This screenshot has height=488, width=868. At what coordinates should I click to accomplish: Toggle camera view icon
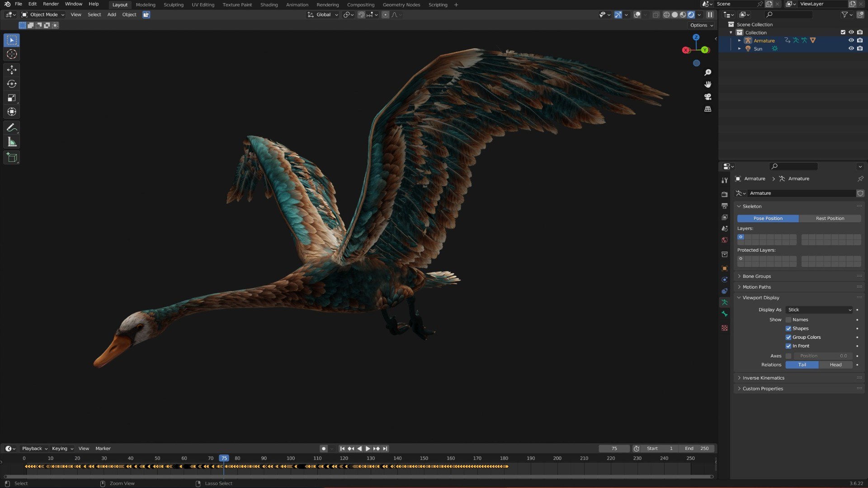tap(708, 97)
